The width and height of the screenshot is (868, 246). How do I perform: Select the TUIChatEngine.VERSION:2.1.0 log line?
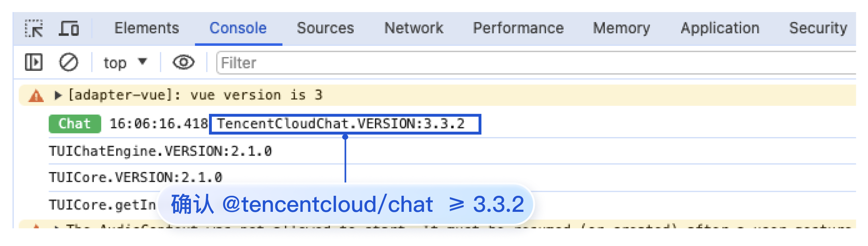160,151
